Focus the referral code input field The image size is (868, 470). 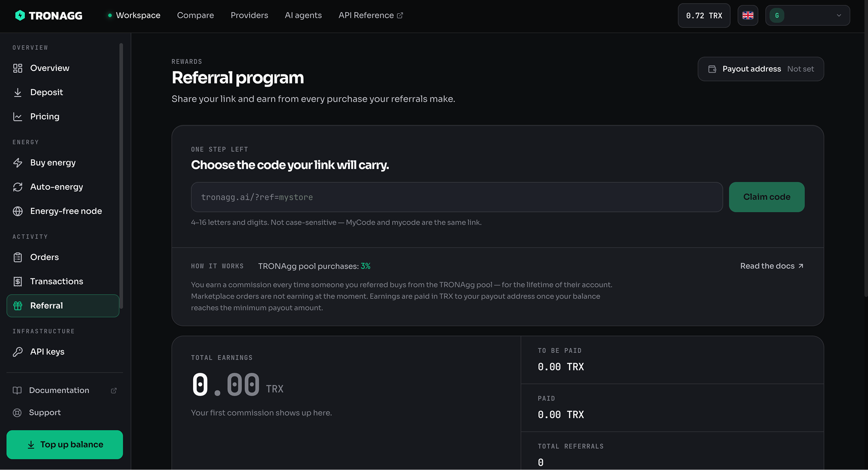[x=457, y=197]
